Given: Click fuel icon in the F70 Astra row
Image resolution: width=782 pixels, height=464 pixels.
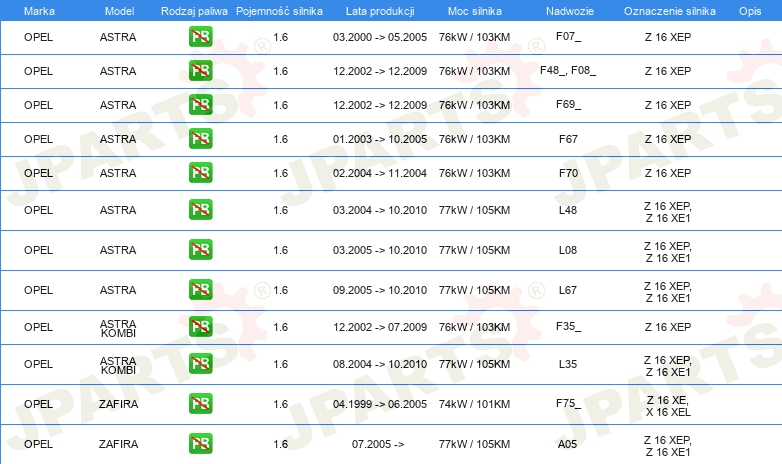Looking at the screenshot, I should point(200,173).
